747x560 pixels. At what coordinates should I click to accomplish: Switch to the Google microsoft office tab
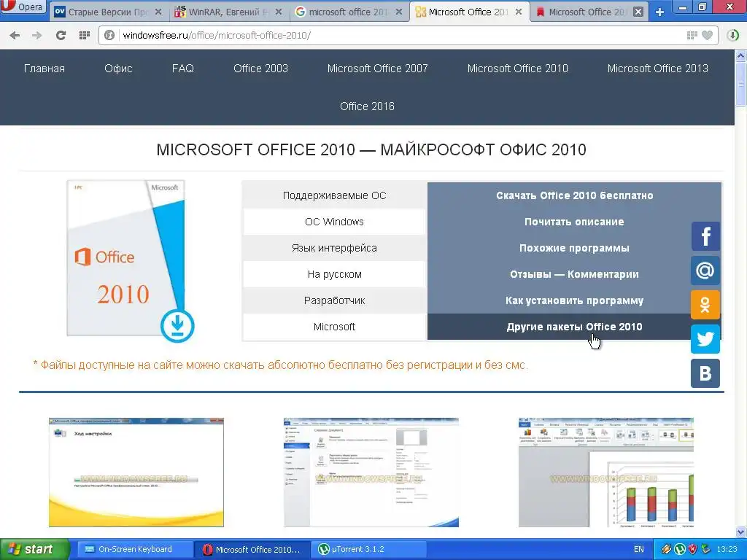click(349, 12)
